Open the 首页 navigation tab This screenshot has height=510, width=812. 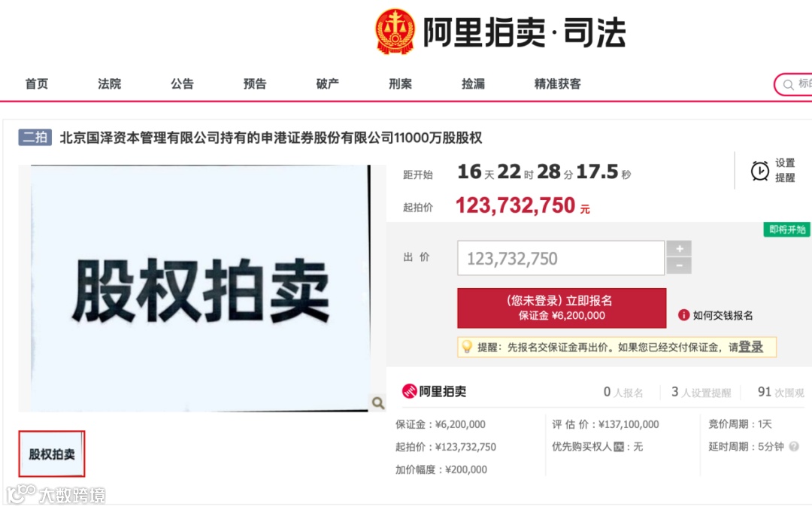(x=37, y=84)
